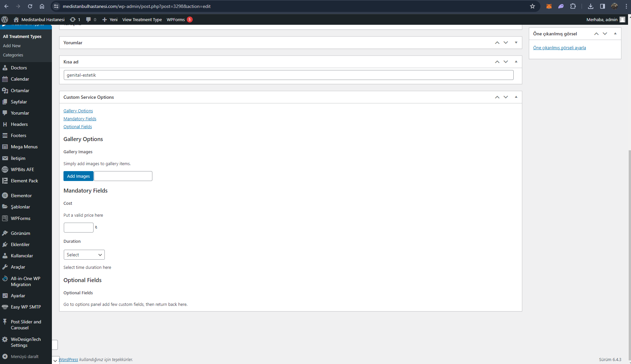The height and width of the screenshot is (364, 631).
Task: Collapse the Kısa ad panel
Action: point(516,62)
